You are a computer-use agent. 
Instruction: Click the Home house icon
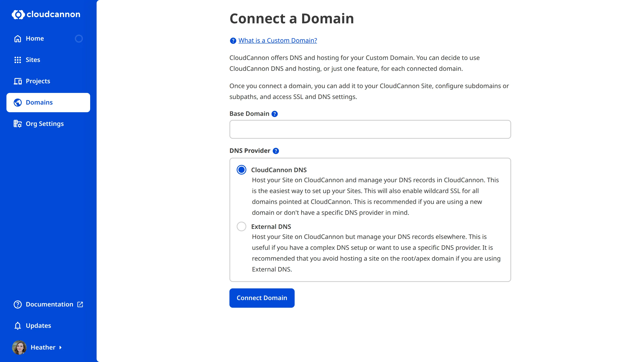pos(18,39)
